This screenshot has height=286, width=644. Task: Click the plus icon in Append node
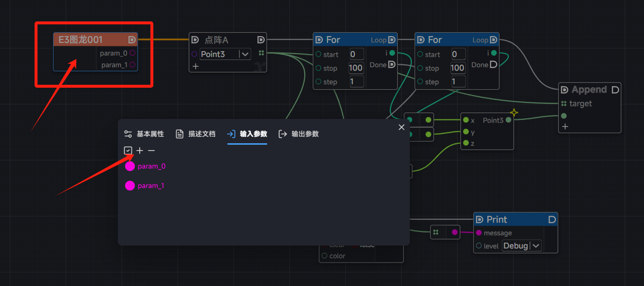pos(565,127)
